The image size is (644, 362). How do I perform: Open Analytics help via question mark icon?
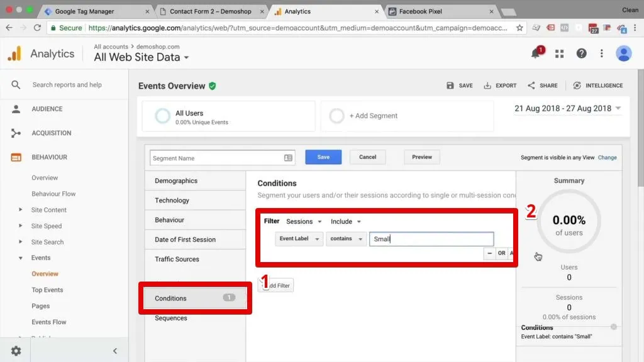point(581,53)
